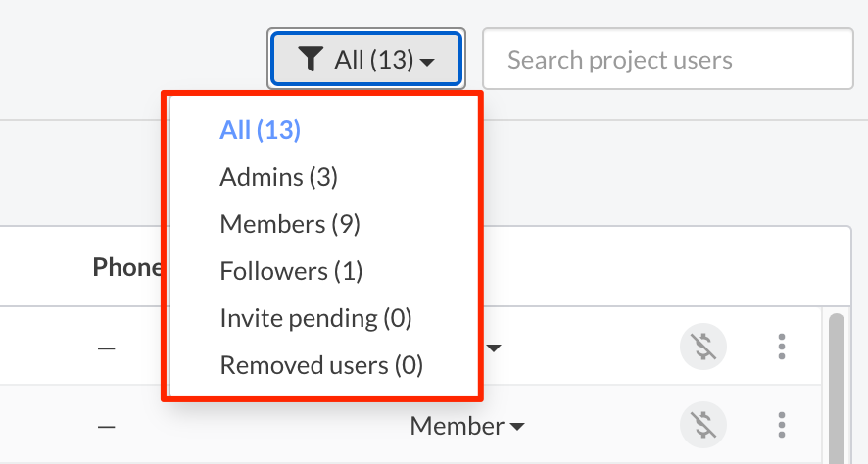Viewport: 868px width, 464px height.
Task: Focus the Search project users field
Action: (667, 60)
